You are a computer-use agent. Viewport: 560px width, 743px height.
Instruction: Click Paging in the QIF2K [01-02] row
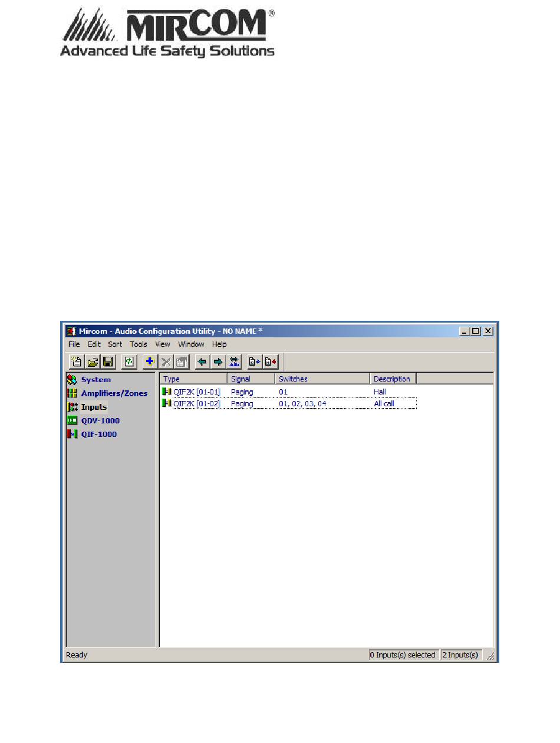[x=242, y=404]
